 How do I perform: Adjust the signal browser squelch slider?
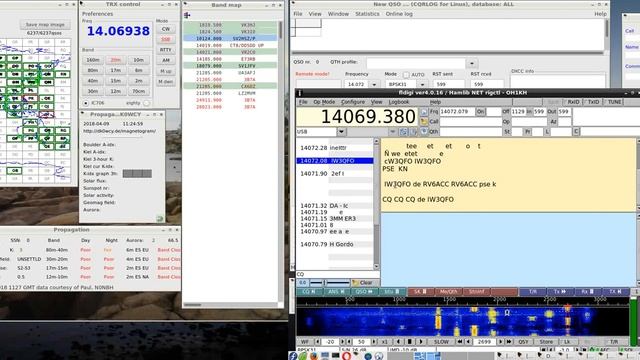point(330,282)
